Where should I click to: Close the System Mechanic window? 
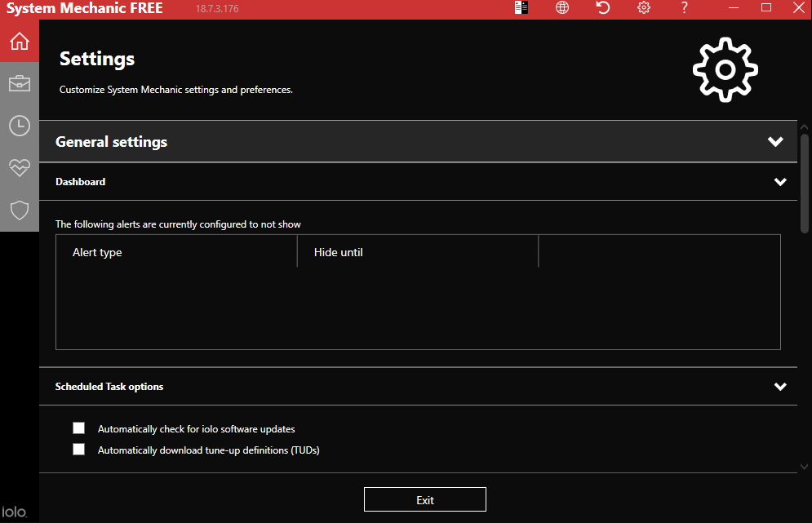(x=799, y=8)
